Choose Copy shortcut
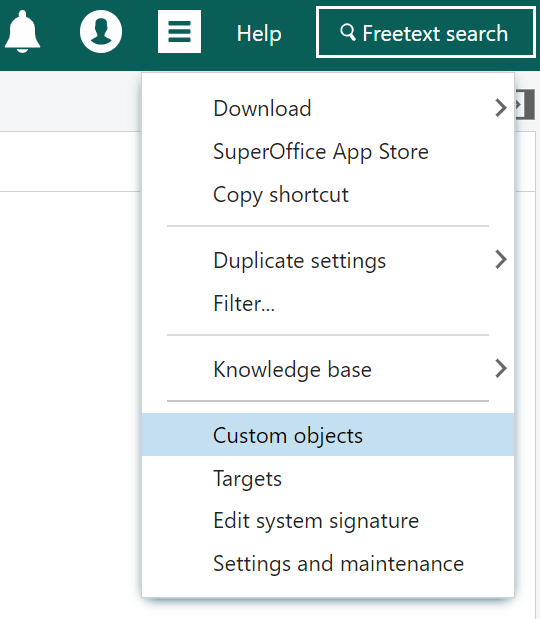This screenshot has width=540, height=619. 328,195
